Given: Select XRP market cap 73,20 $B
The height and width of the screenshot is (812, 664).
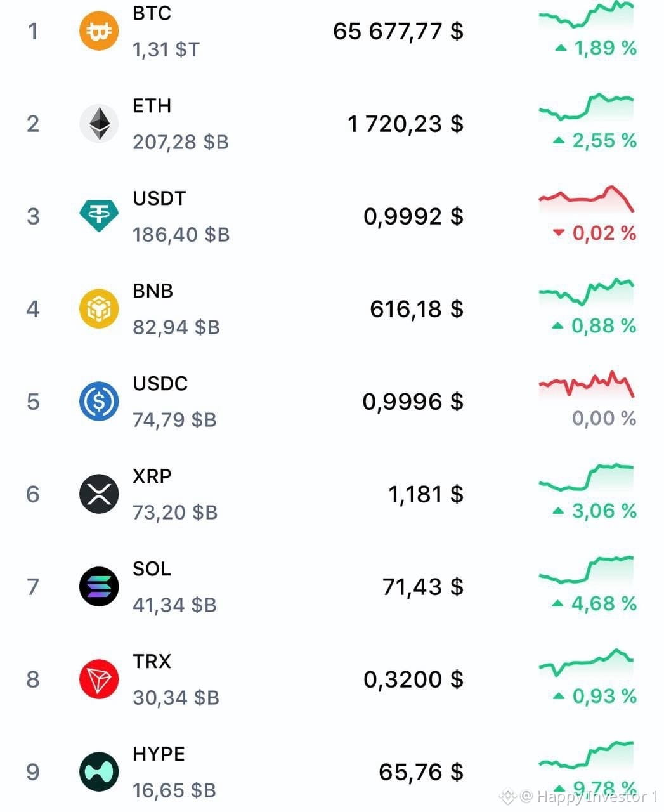Looking at the screenshot, I should pyautogui.click(x=175, y=512).
